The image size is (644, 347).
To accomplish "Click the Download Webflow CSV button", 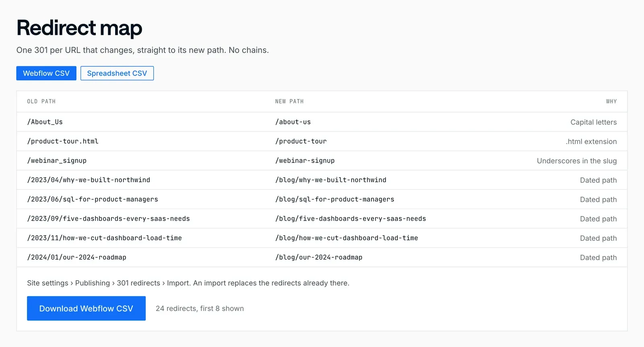I will pos(86,308).
